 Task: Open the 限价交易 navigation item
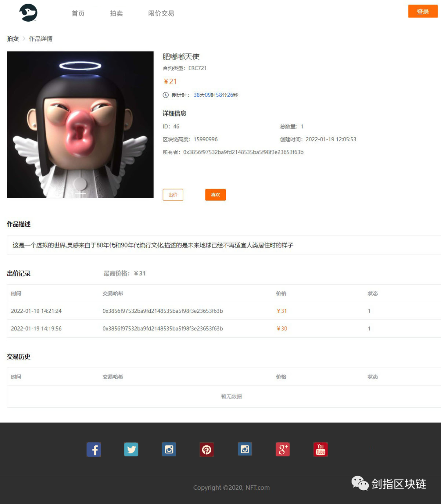point(161,13)
